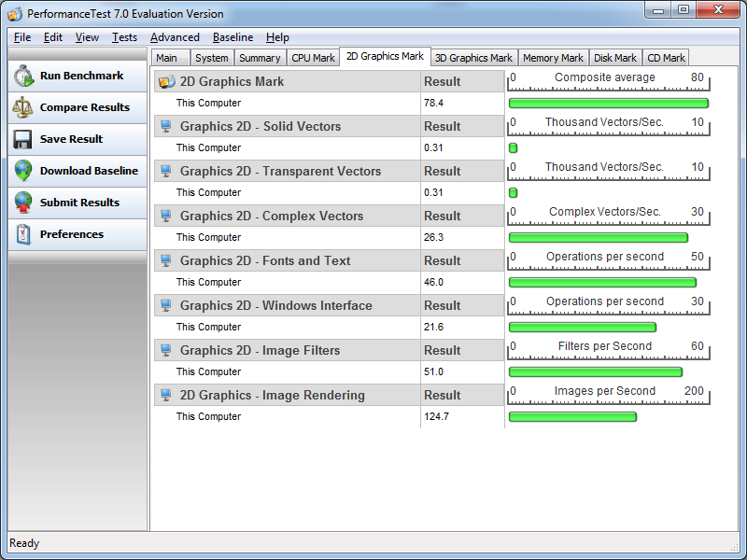This screenshot has width=747, height=560.
Task: Click the 2D Graphics Mark header icon
Action: pos(167,81)
